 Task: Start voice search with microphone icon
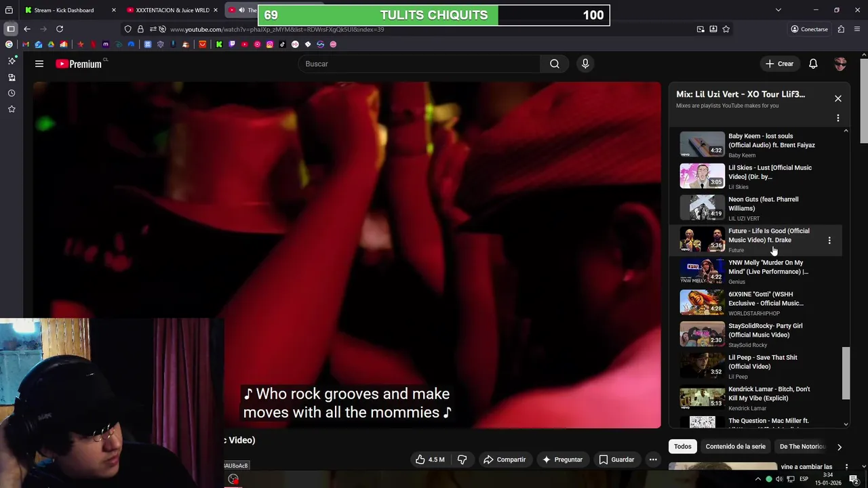pyautogui.click(x=585, y=64)
